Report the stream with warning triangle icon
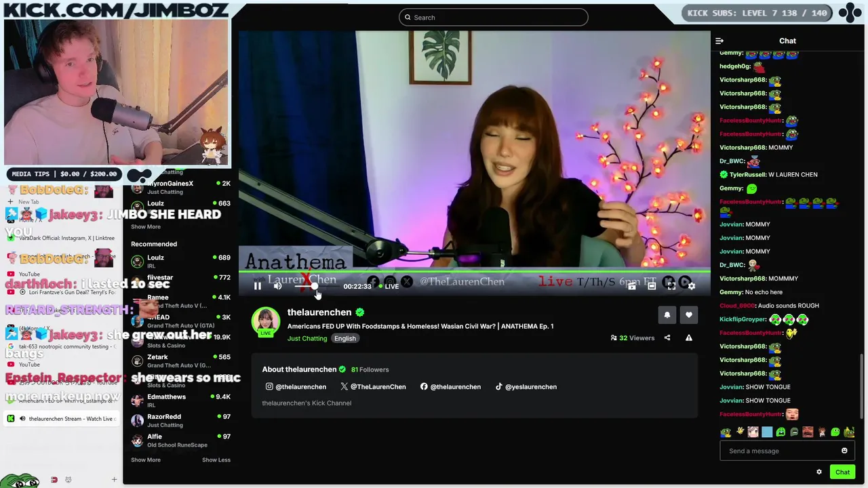Image resolution: width=868 pixels, height=488 pixels. (x=689, y=338)
